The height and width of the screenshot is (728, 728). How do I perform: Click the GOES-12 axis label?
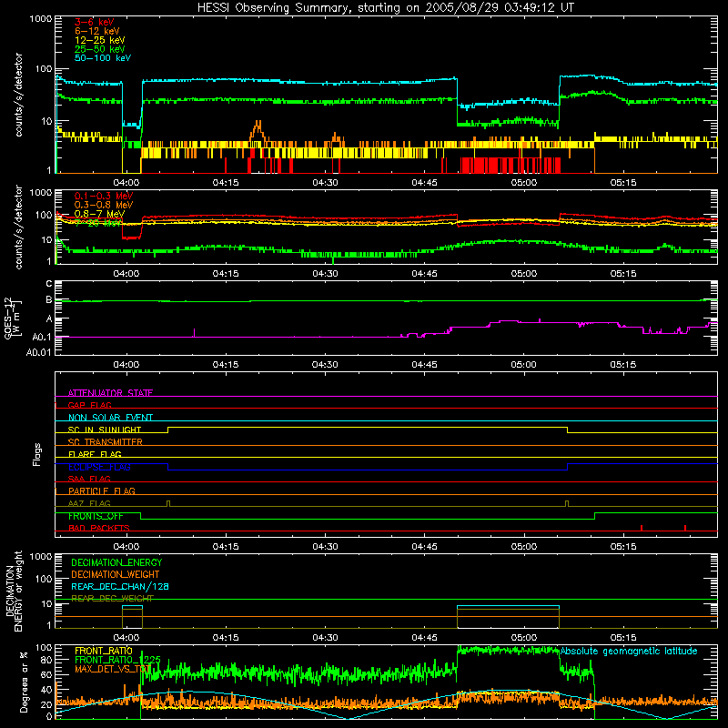click(x=8, y=318)
